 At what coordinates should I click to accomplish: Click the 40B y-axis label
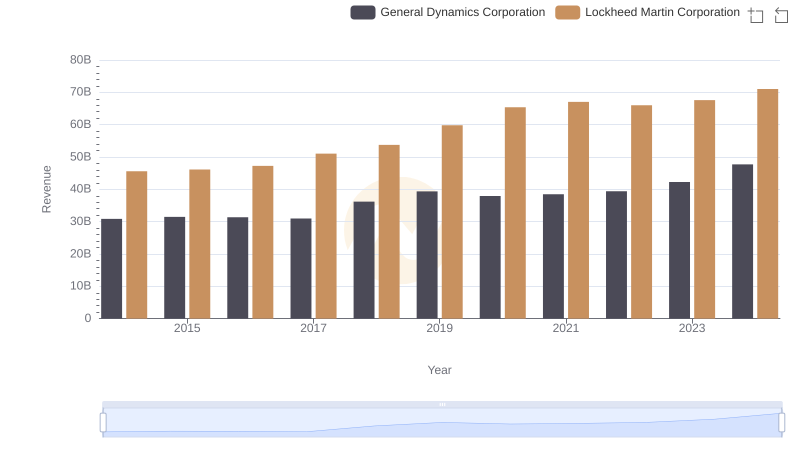81,189
